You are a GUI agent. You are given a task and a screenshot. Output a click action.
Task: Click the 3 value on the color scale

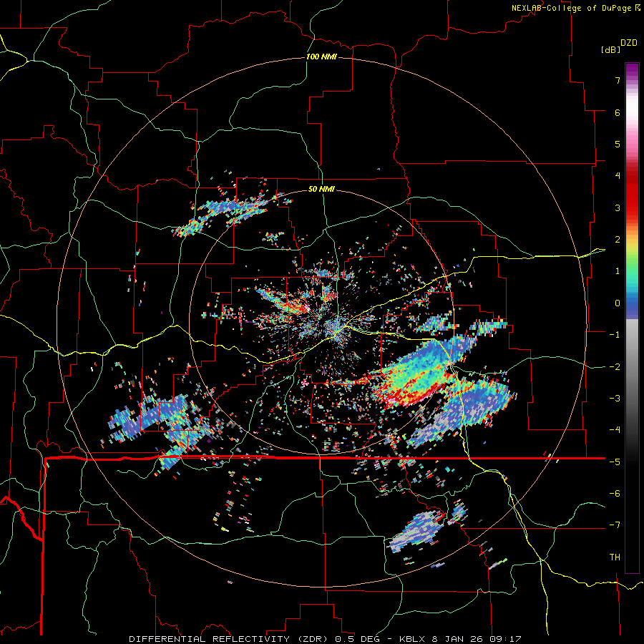pos(618,208)
